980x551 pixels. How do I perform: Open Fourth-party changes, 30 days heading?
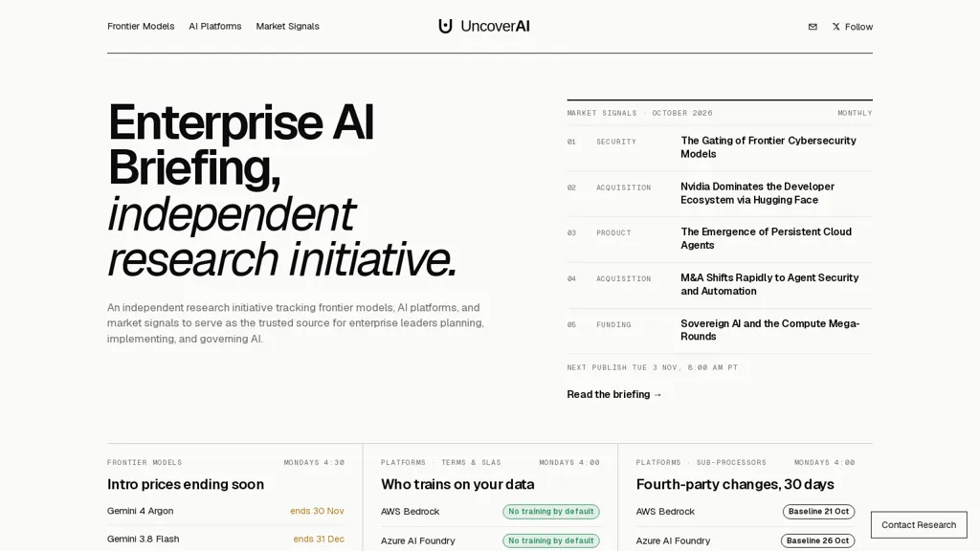[735, 484]
